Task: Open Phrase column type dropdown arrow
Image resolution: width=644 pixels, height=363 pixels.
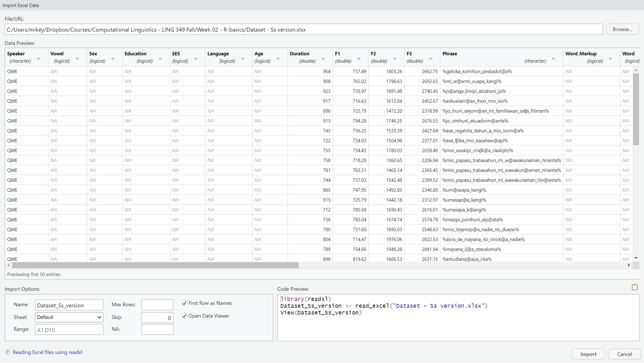Action: point(553,59)
